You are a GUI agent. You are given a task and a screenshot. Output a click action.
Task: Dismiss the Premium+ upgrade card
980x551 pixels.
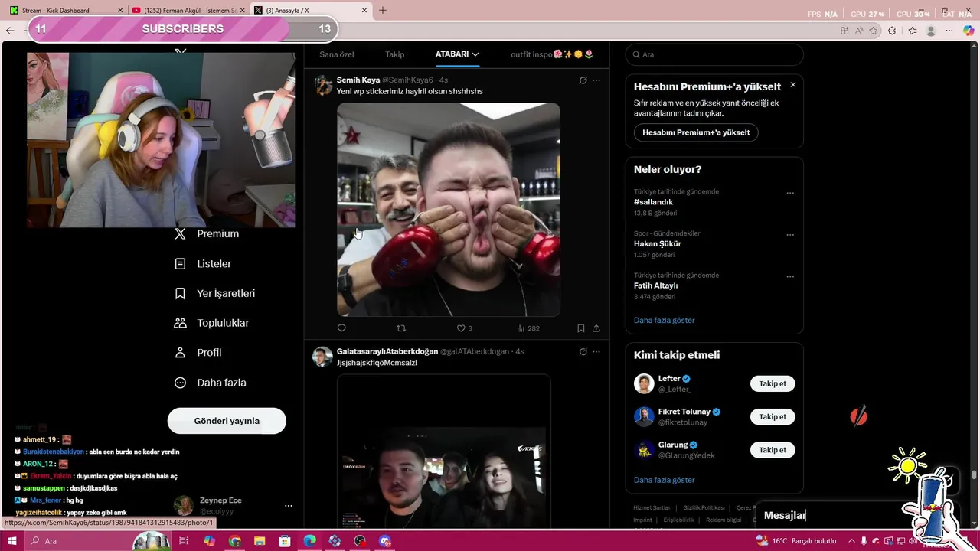pyautogui.click(x=793, y=85)
